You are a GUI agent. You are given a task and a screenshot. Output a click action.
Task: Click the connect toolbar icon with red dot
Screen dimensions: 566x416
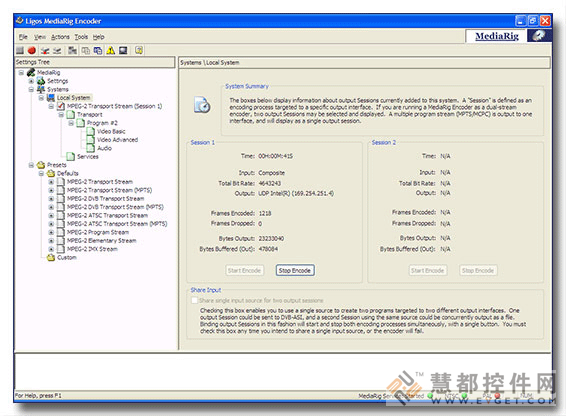pyautogui.click(x=45, y=51)
